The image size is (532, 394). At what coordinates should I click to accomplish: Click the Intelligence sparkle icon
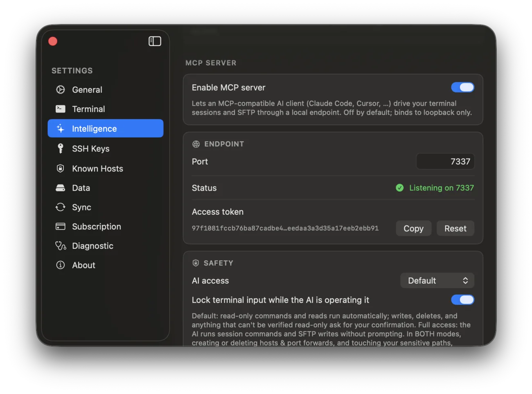pos(61,128)
